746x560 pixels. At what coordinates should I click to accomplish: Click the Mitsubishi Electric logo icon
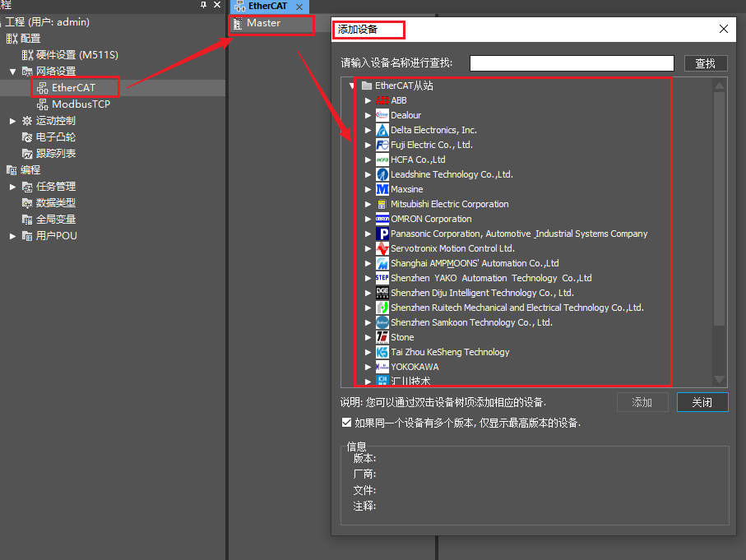(x=382, y=204)
